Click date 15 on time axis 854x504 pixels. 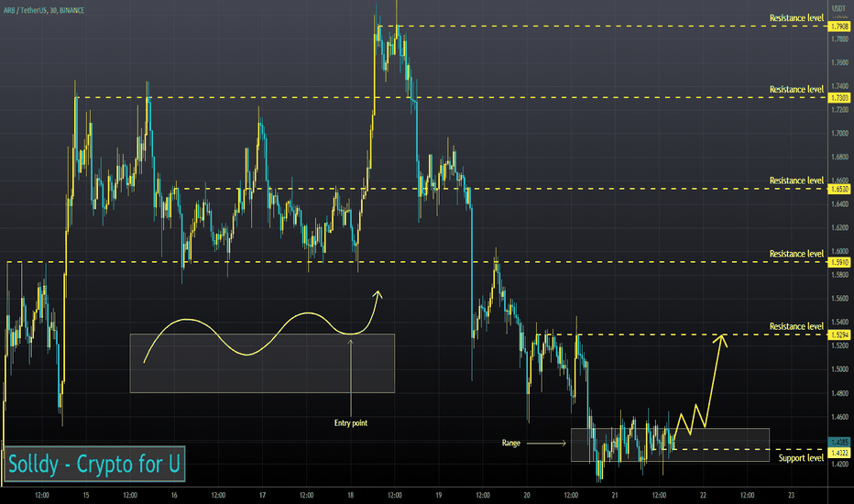(86, 495)
